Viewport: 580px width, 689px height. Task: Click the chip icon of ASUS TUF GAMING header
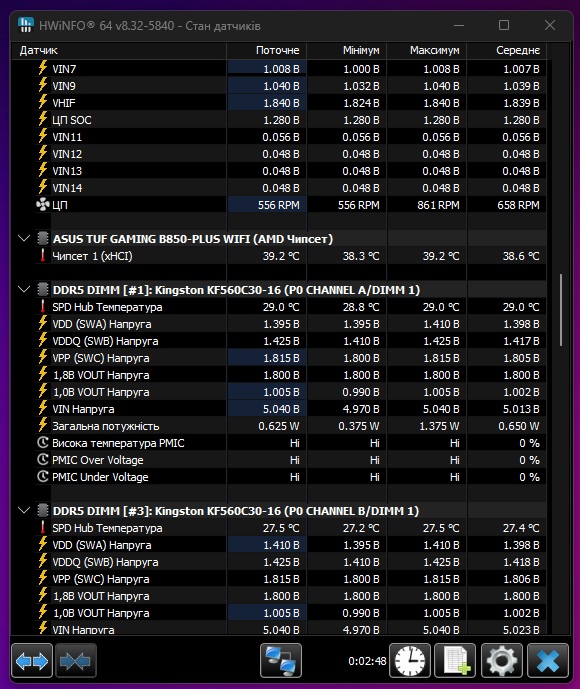(x=43, y=239)
